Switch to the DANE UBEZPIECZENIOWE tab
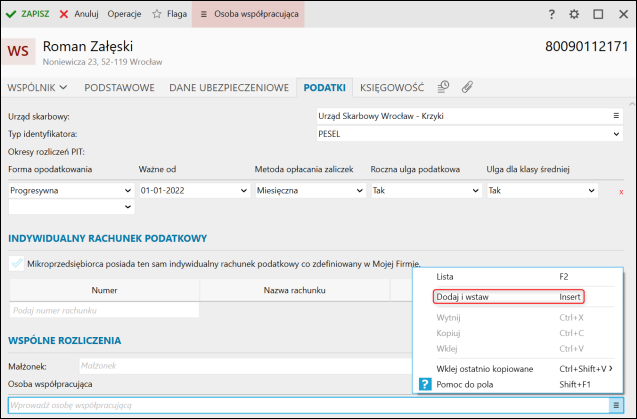Image resolution: width=637 pixels, height=419 pixels. point(230,88)
